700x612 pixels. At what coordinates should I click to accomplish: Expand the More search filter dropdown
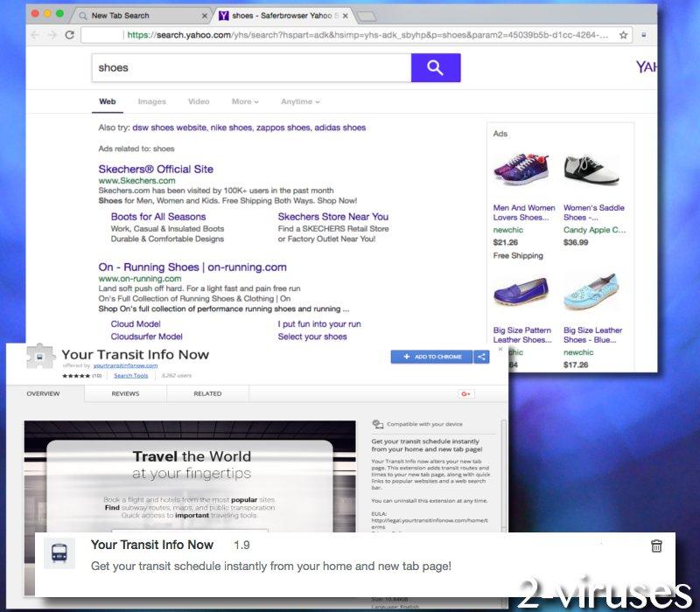(244, 101)
